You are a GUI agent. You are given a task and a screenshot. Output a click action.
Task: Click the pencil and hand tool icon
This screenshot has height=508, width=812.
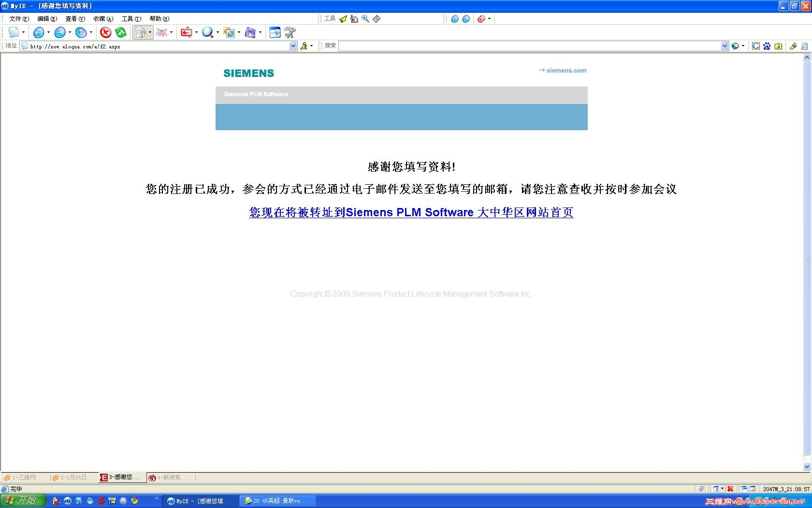point(354,19)
